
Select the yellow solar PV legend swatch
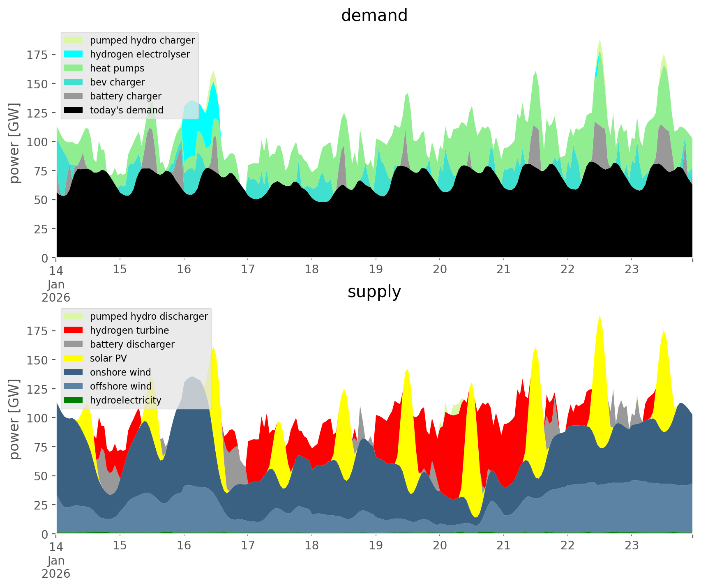(74, 358)
